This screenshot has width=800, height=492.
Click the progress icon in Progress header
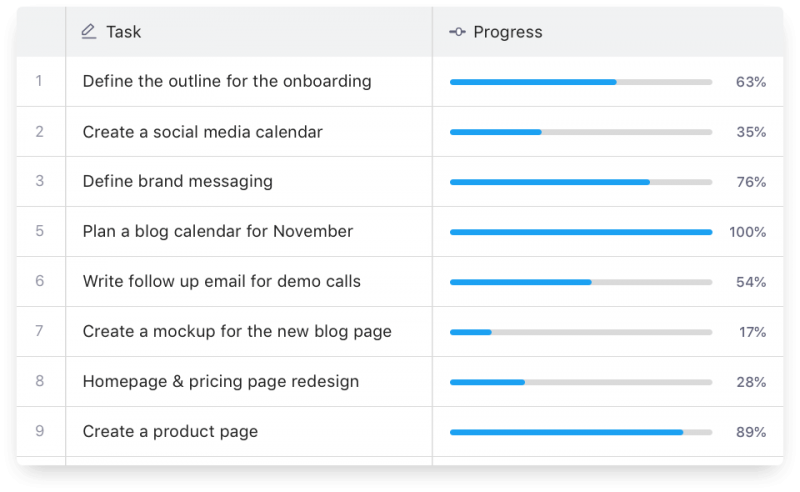[x=458, y=32]
